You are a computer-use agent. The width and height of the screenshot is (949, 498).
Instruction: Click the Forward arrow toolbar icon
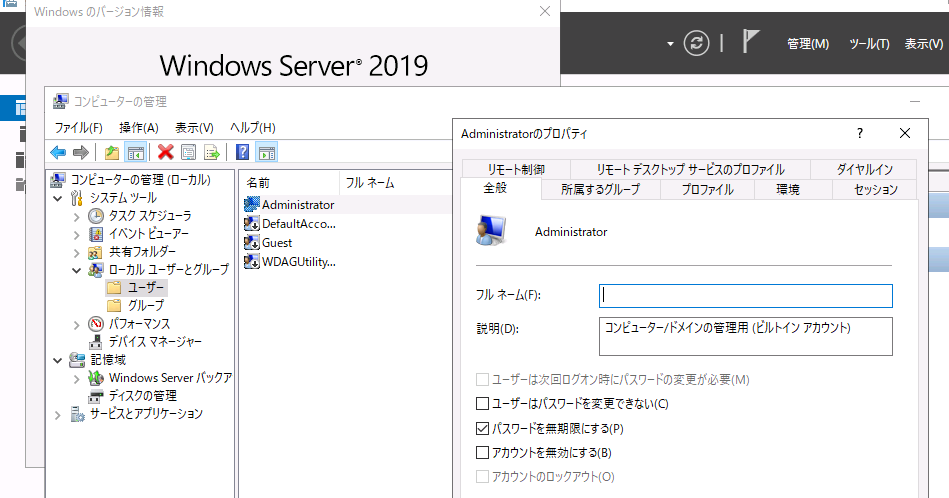click(80, 152)
